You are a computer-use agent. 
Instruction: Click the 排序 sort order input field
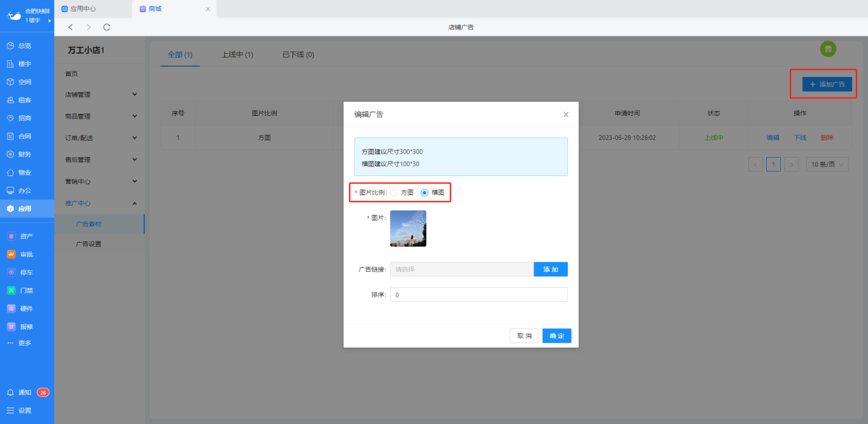479,295
